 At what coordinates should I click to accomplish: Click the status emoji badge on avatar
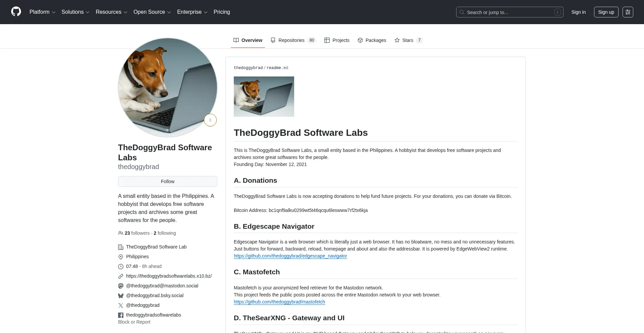tap(210, 120)
